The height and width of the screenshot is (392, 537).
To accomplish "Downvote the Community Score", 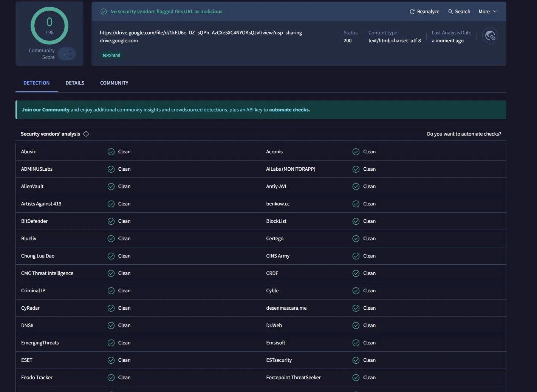I will (70, 57).
